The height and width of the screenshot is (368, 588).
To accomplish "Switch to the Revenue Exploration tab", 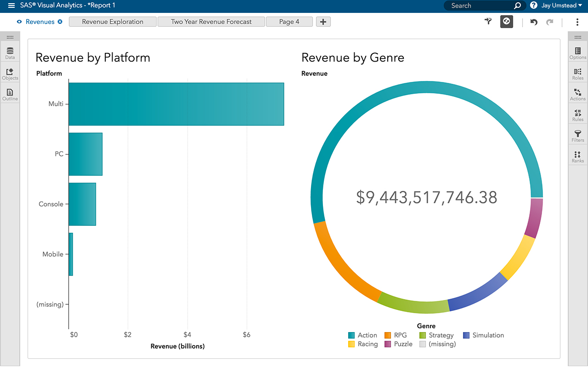I will point(113,22).
